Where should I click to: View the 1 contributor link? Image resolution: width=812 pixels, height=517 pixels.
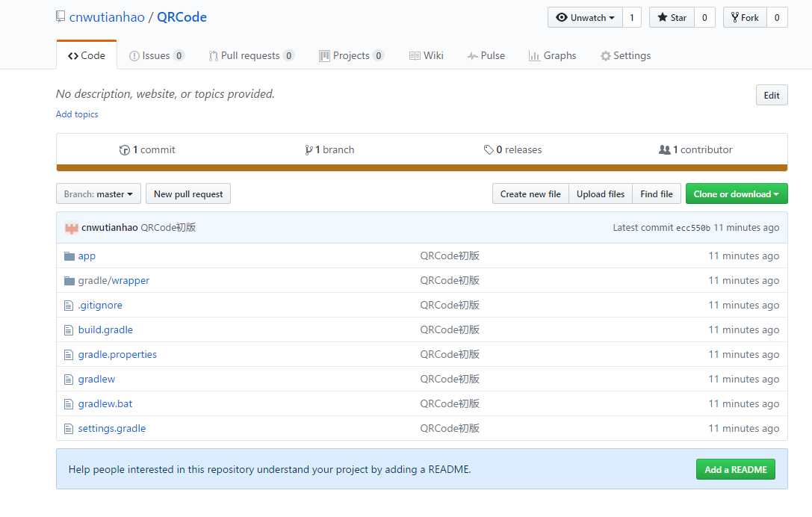point(695,149)
